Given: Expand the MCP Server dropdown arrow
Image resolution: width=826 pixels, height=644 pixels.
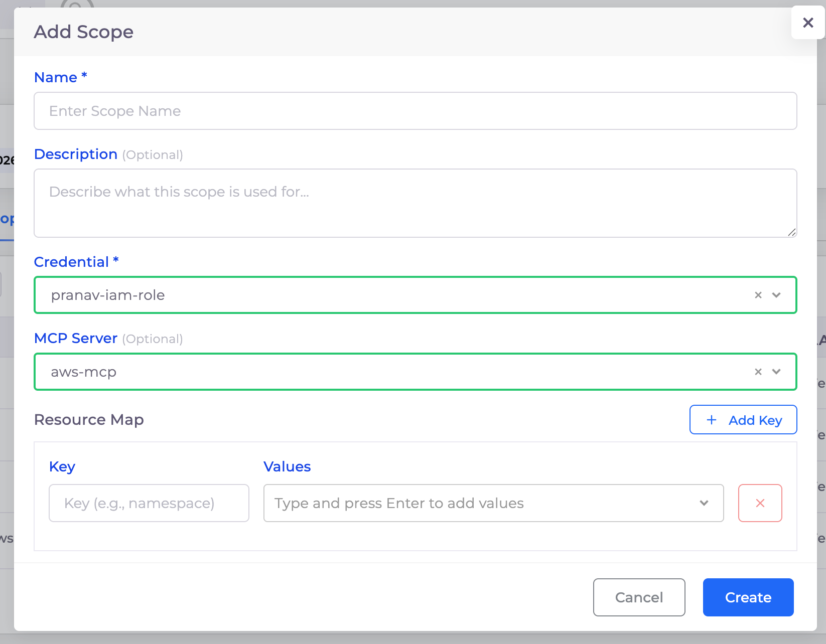Looking at the screenshot, I should click(776, 372).
